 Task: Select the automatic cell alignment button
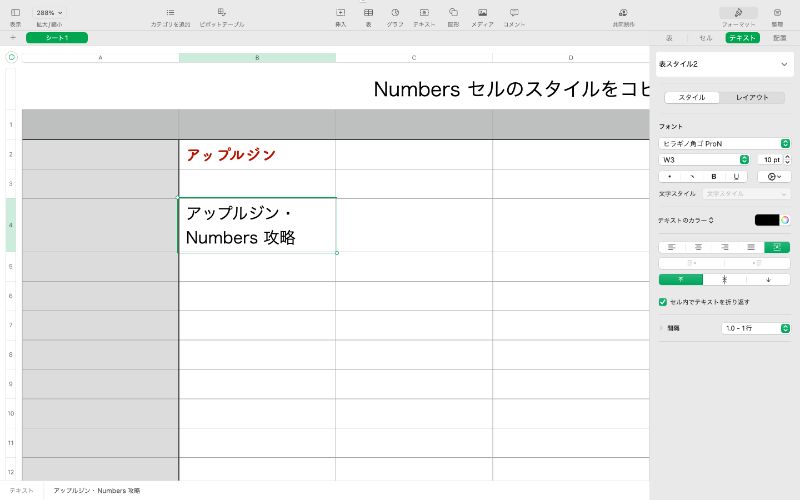point(777,247)
